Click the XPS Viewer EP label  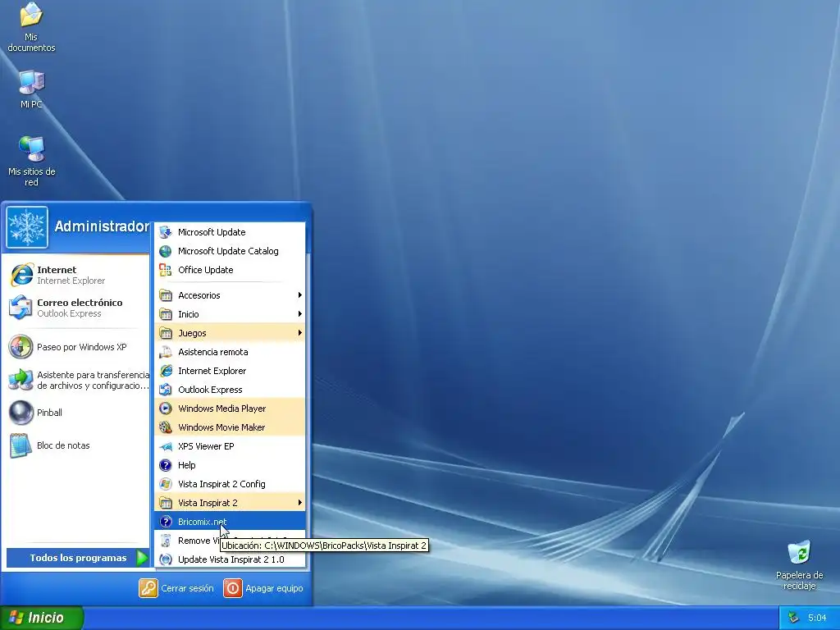click(206, 446)
